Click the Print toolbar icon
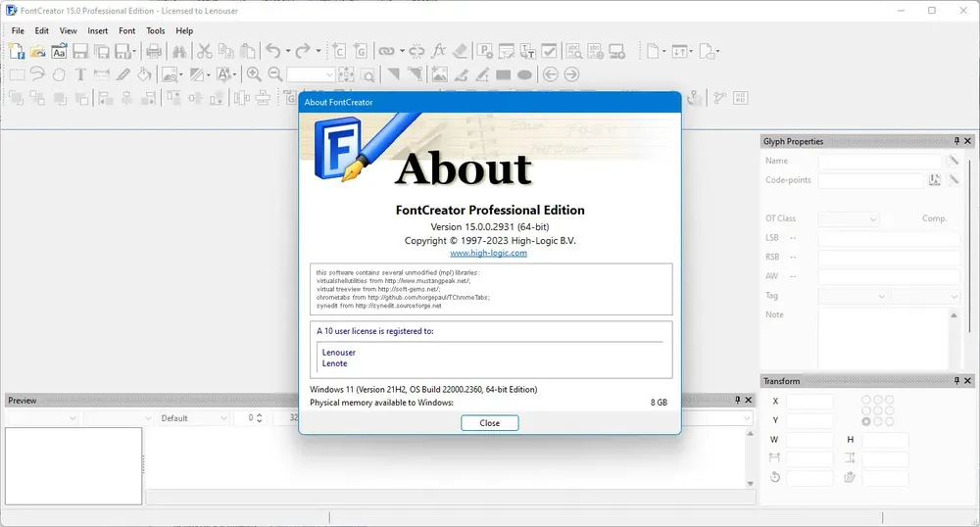This screenshot has height=527, width=980. click(153, 51)
